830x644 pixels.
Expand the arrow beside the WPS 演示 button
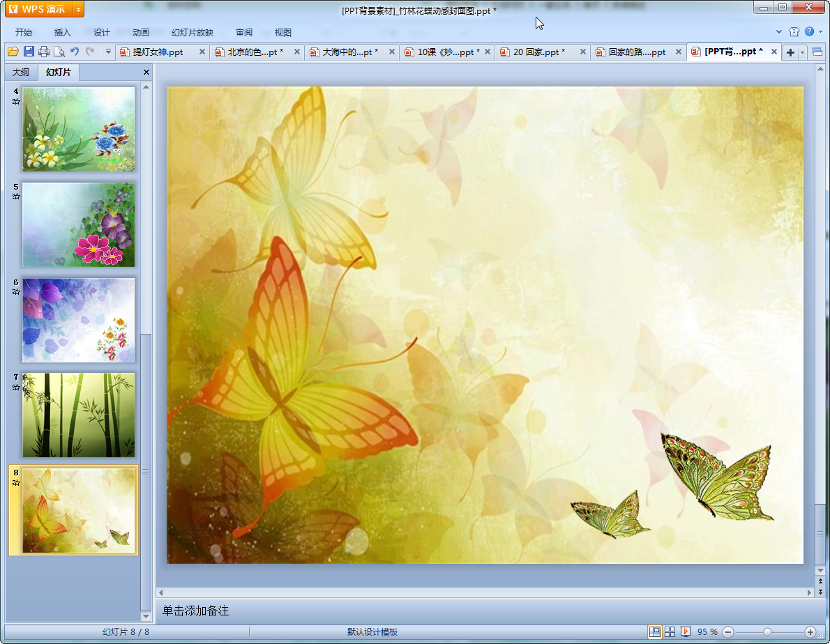(78, 9)
